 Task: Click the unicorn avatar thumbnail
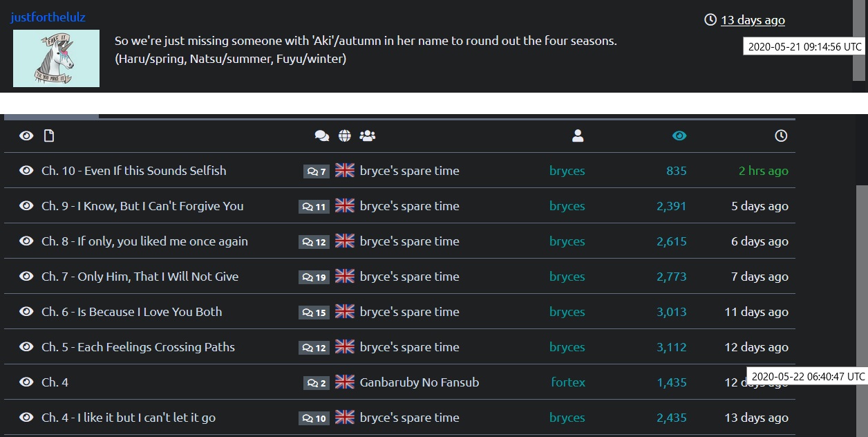pos(56,58)
